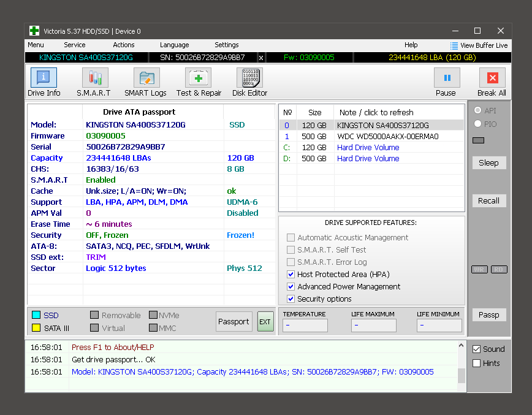
Task: Open the Drive Info panel
Action: 44,78
